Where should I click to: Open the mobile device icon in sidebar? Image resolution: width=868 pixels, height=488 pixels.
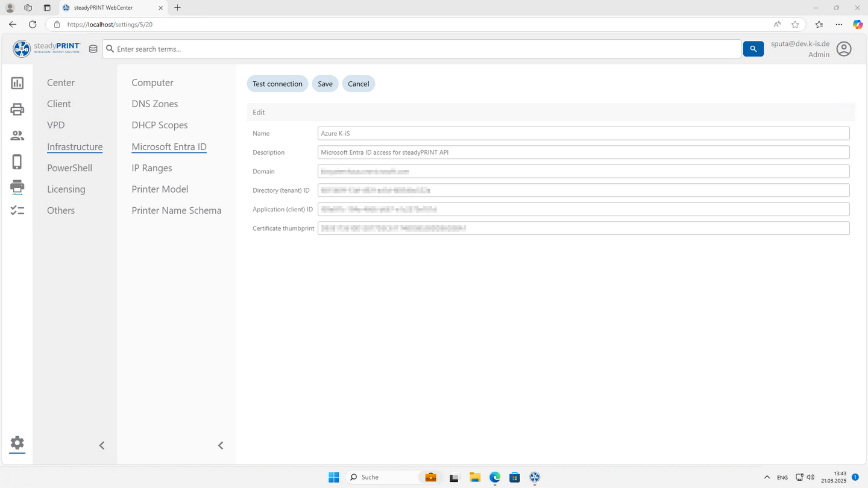[17, 161]
